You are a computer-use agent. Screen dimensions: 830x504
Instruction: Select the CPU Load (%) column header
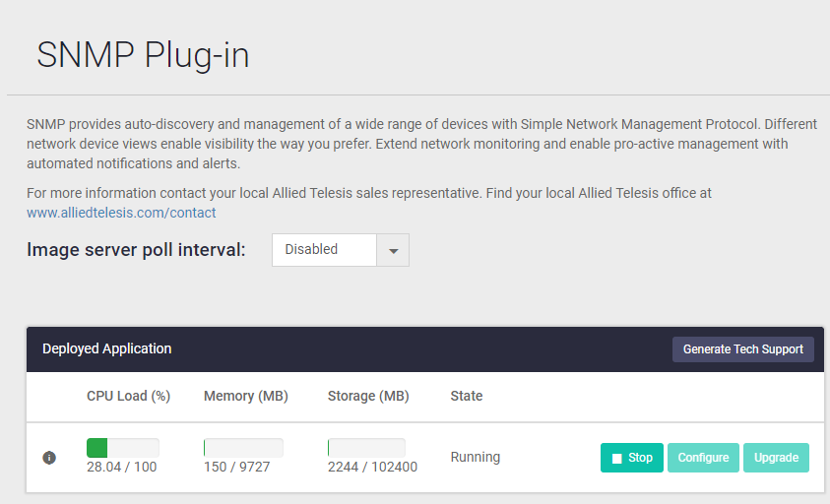coord(128,396)
